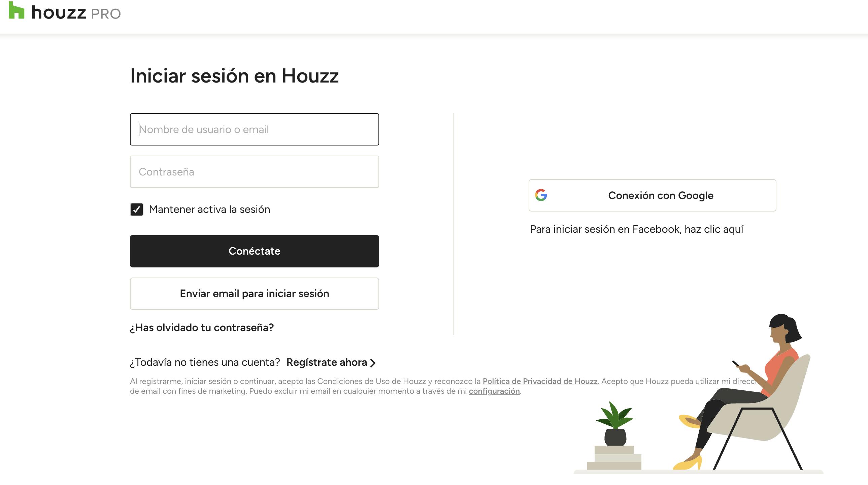The height and width of the screenshot is (485, 868).
Task: Click the Iniciar sesión en Houzz heading
Action: [234, 76]
